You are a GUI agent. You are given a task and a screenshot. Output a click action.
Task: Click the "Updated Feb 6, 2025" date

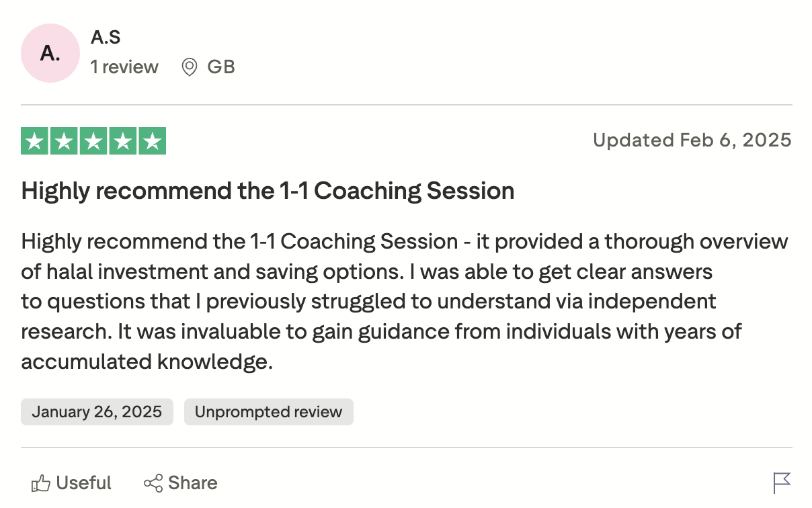[692, 140]
